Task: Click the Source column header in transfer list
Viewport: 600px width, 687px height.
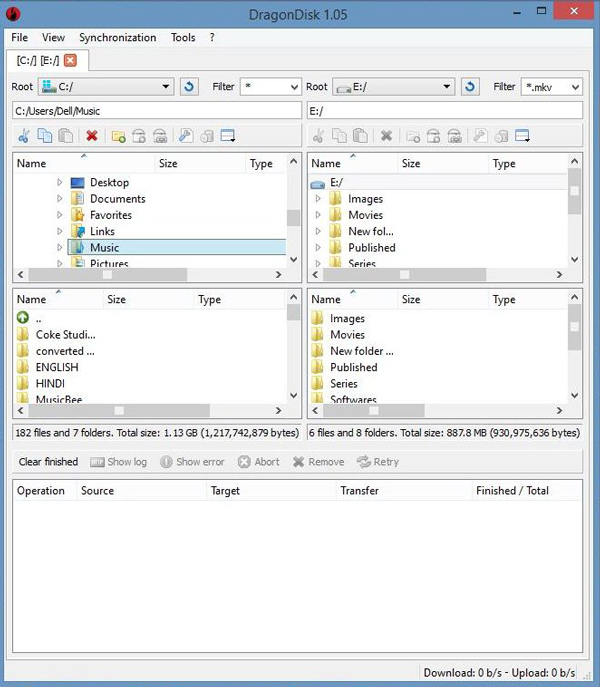Action: pyautogui.click(x=141, y=490)
